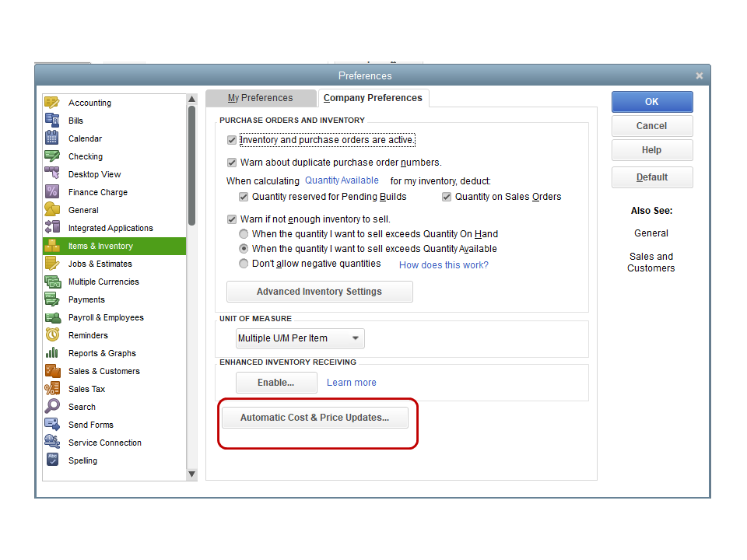
Task: Open the Quantity Available link
Action: pyautogui.click(x=342, y=180)
